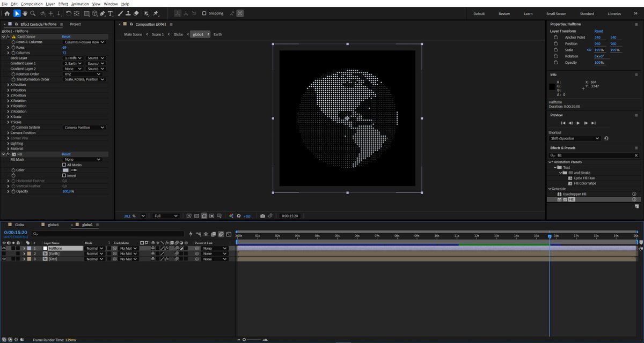
Task: Hide the Dot layer eye
Action: point(4,259)
